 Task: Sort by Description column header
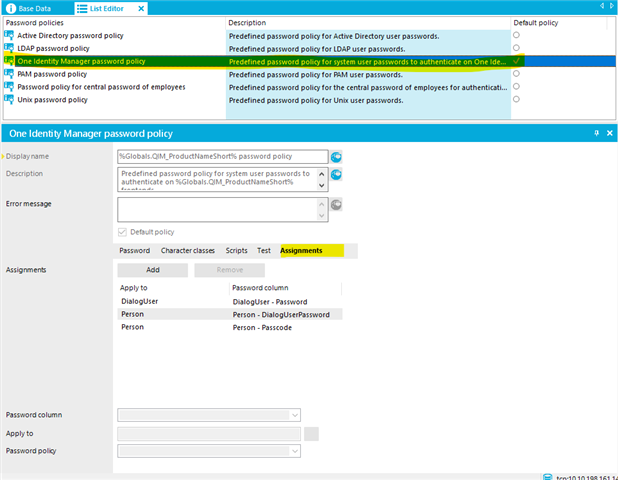point(368,23)
